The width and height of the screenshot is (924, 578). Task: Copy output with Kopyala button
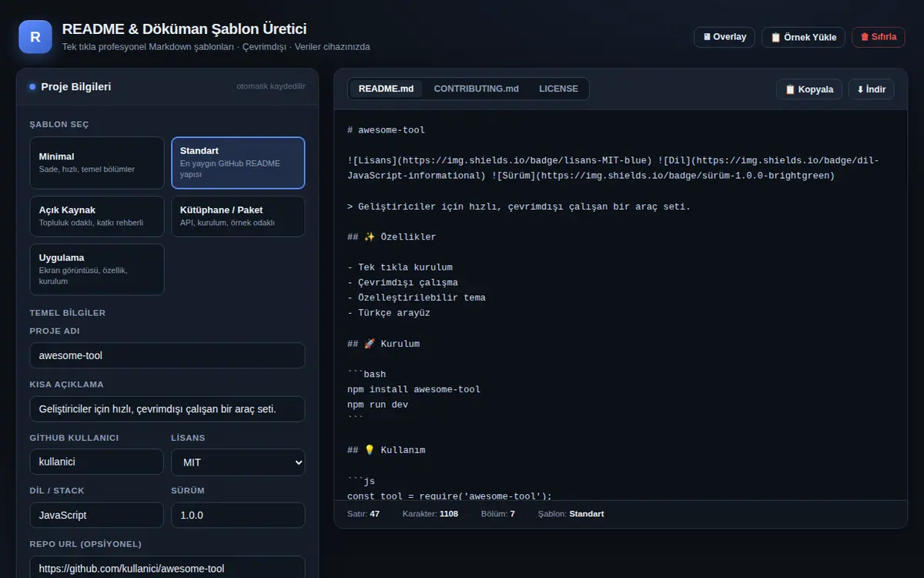pyautogui.click(x=808, y=89)
